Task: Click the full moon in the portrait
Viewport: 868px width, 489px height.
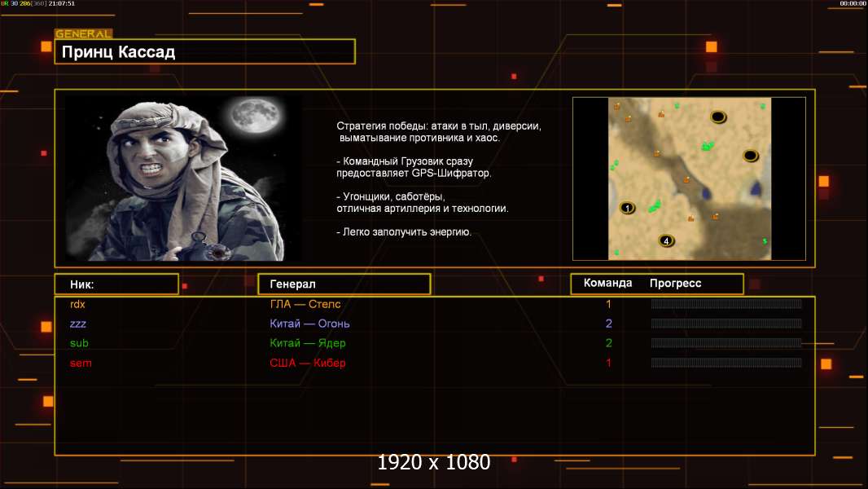Action: [251, 117]
